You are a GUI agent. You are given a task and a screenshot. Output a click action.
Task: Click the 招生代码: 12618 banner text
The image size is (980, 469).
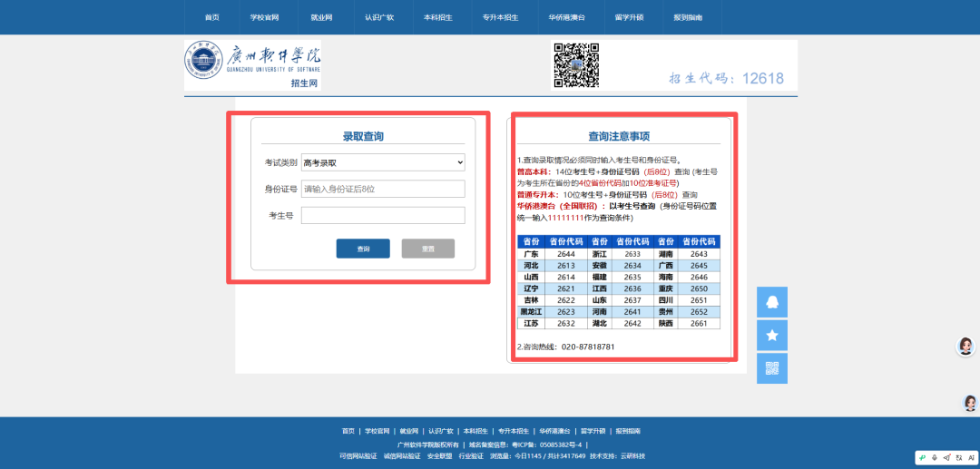point(726,78)
